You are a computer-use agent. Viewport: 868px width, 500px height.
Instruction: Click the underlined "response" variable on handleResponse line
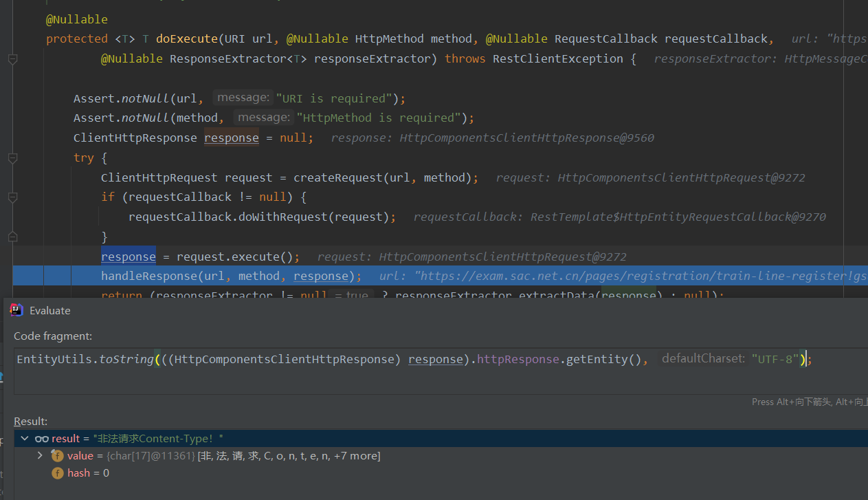pyautogui.click(x=320, y=275)
